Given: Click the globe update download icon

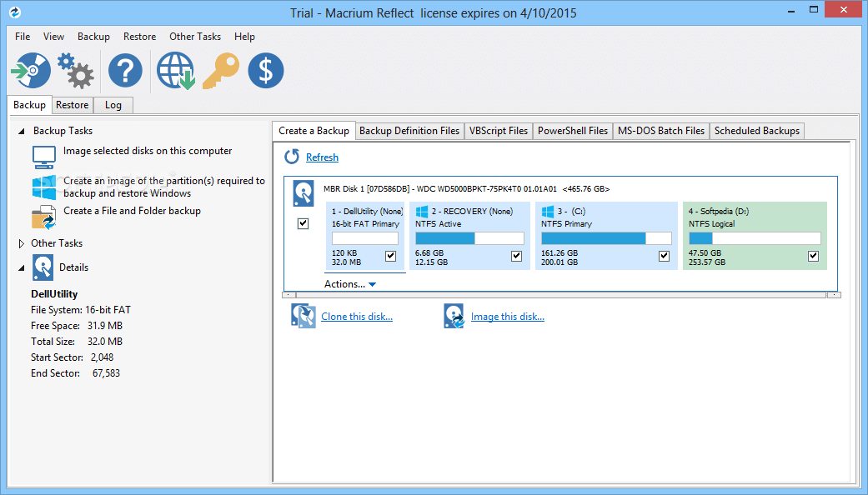Looking at the screenshot, I should point(175,71).
